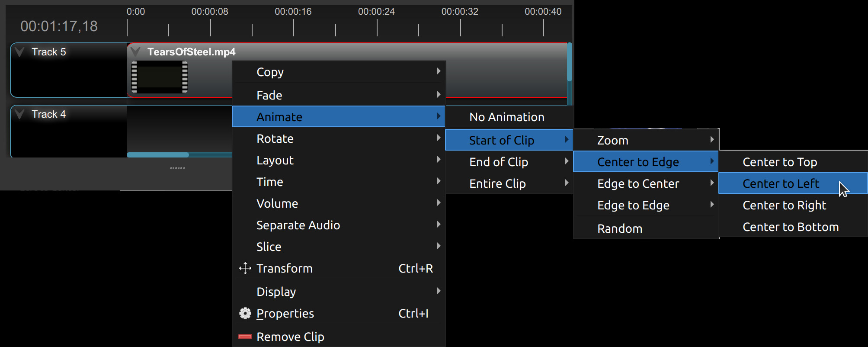Click the teal progress bar on Track 4

pyautogui.click(x=157, y=154)
